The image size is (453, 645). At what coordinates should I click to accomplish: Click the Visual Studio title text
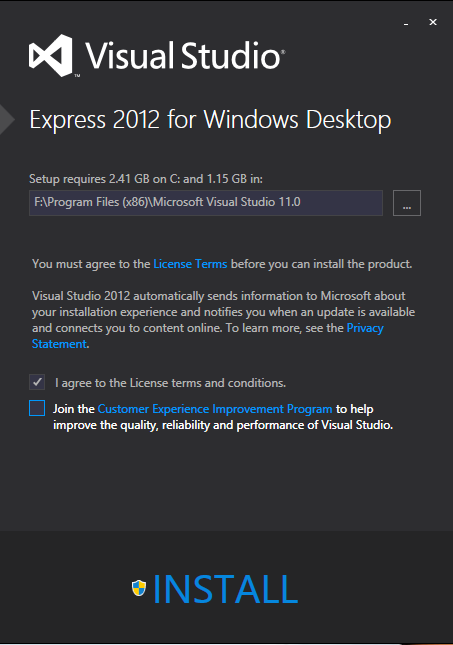coord(184,56)
